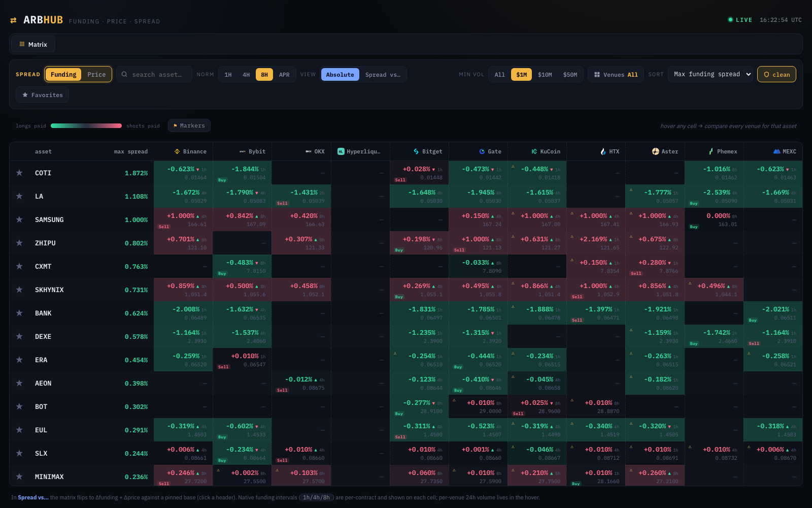Set minimum volume to $1M

point(522,75)
